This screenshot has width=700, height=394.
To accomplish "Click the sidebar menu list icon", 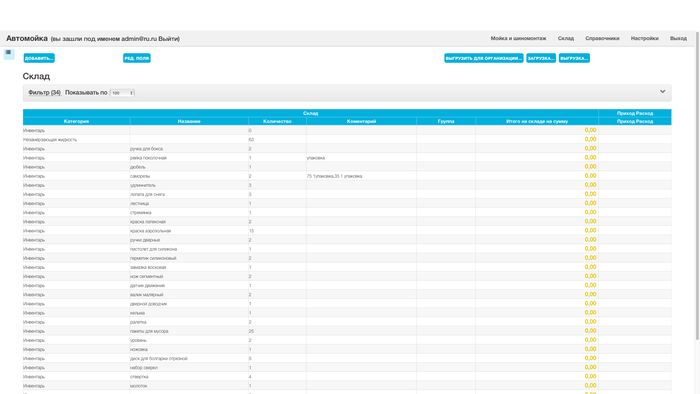I will [x=8, y=53].
